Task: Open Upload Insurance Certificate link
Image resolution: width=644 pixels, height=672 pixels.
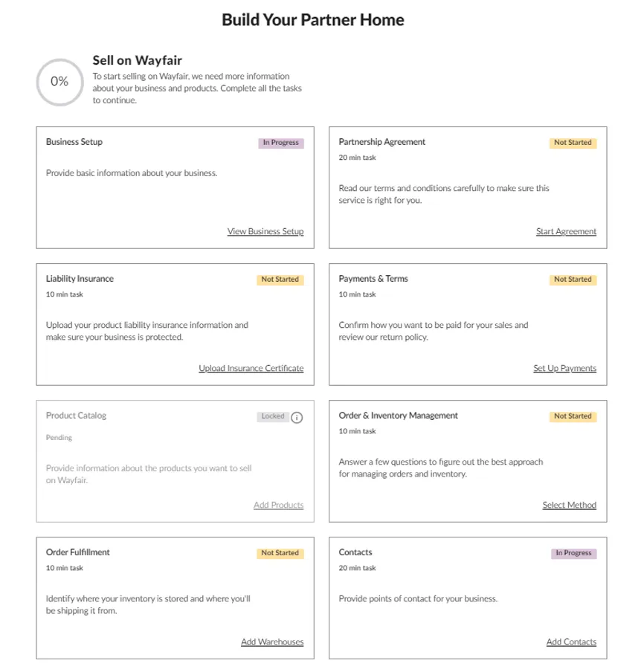Action: pyautogui.click(x=251, y=368)
